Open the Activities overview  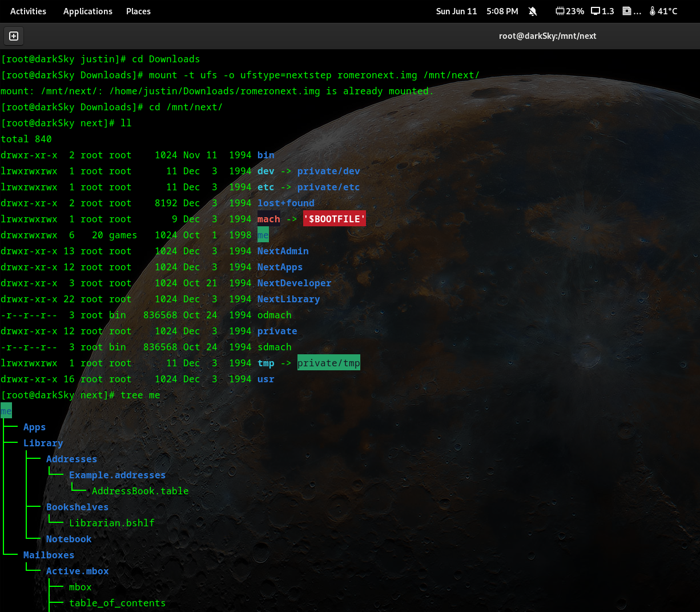(x=28, y=11)
